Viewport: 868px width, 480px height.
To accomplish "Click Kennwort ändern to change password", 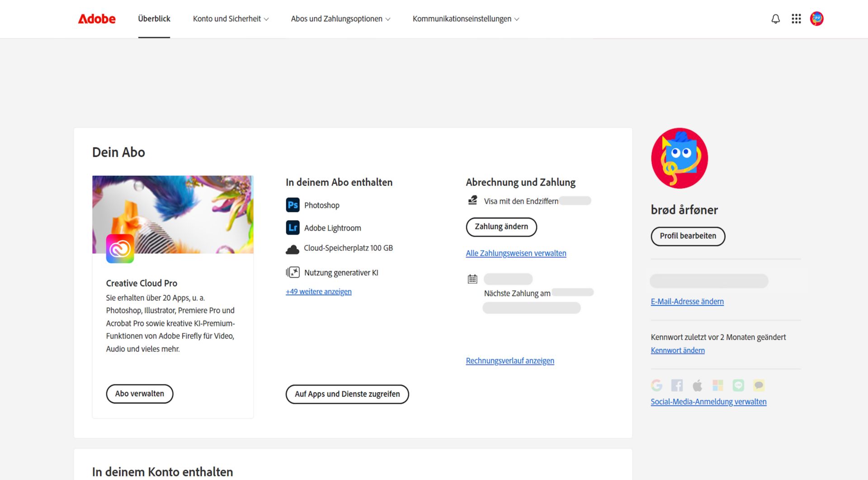I will point(677,350).
